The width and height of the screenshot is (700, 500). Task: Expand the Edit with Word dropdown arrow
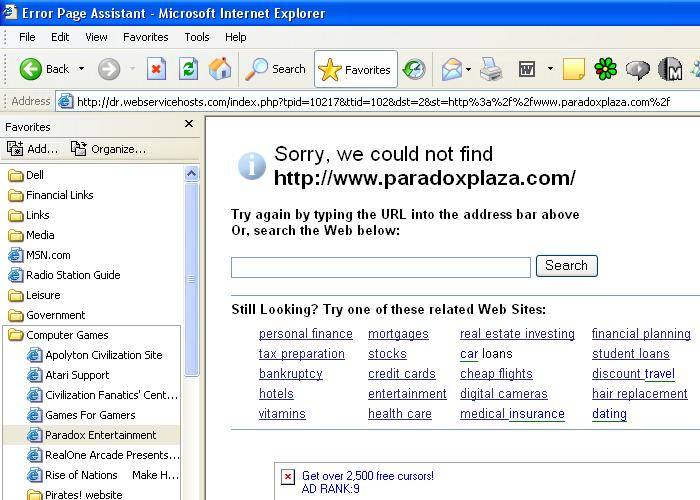(x=550, y=69)
